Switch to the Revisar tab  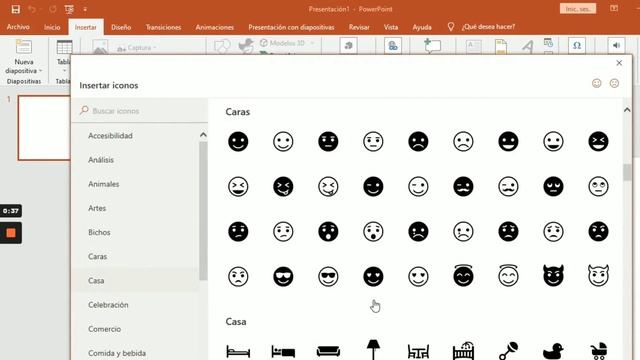(359, 27)
